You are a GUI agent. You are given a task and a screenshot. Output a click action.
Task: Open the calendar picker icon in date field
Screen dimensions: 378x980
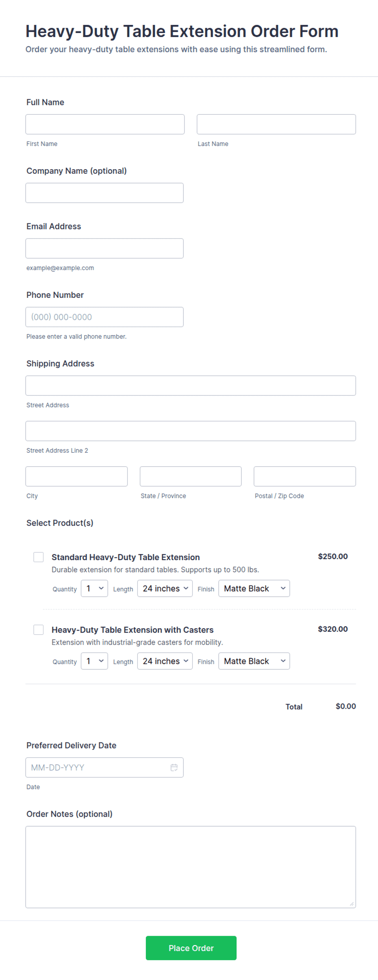[x=174, y=767]
